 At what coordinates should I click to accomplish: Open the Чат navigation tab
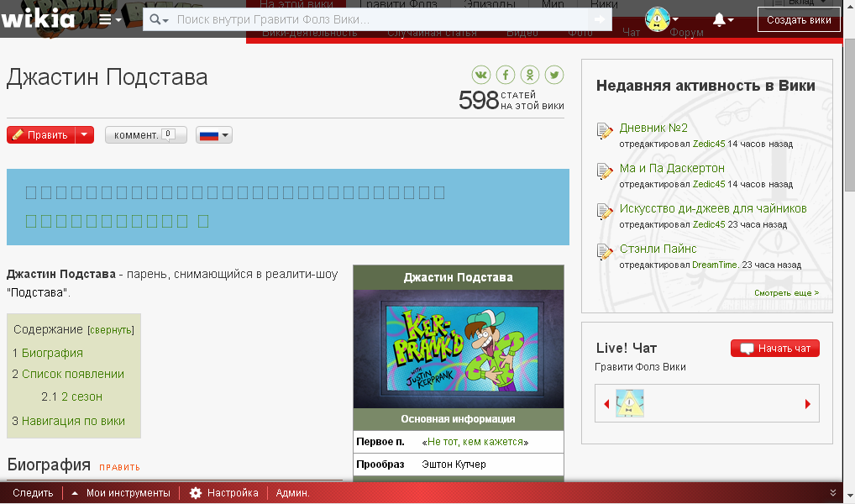pyautogui.click(x=632, y=33)
